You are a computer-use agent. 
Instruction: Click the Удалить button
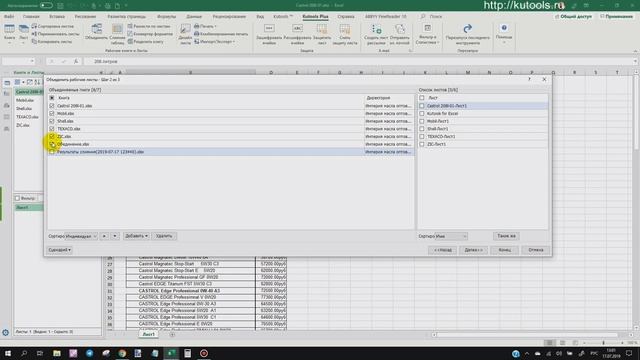(164, 236)
